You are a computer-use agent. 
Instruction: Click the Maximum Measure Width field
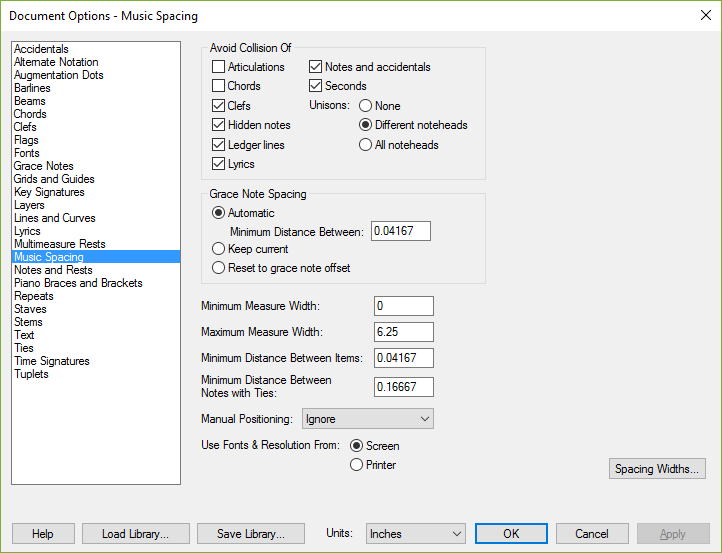coord(404,332)
